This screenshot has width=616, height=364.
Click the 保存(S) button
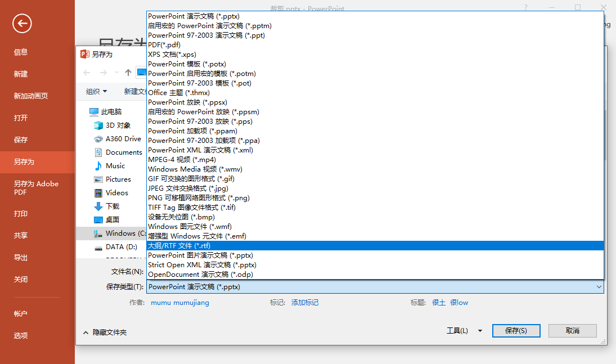[x=516, y=331]
